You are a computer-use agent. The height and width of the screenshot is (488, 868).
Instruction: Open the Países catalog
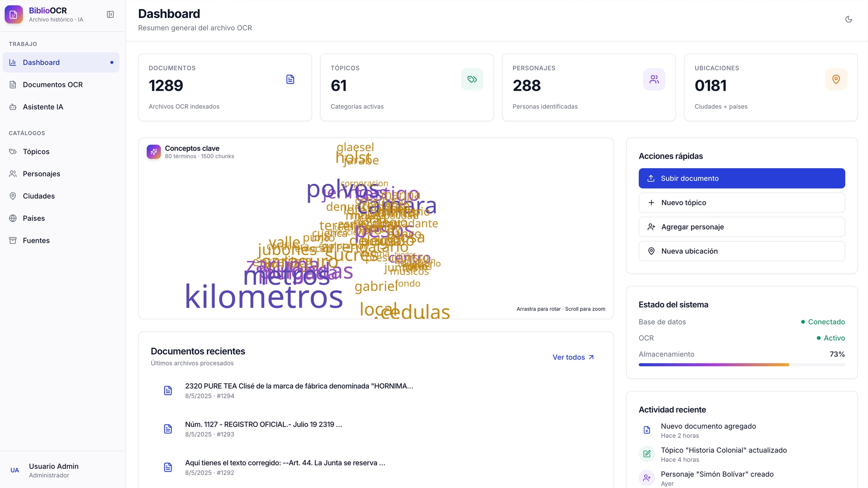point(61,218)
